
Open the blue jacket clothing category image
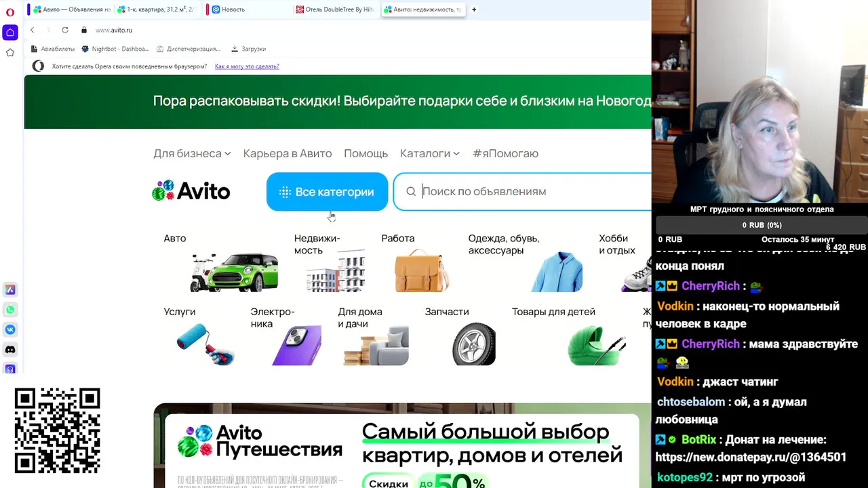[x=557, y=272]
